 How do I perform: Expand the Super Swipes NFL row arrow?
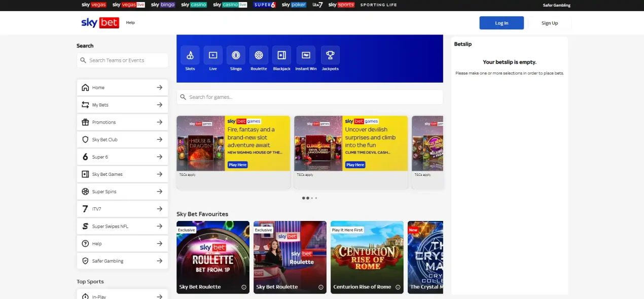tap(159, 226)
